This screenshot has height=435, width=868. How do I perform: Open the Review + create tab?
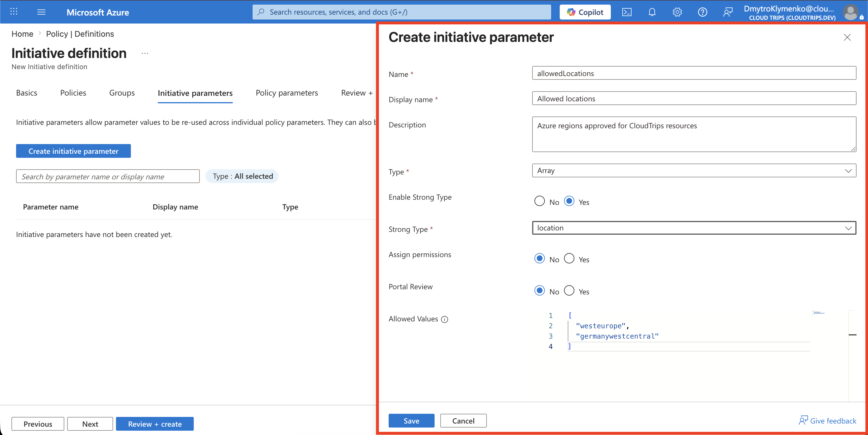(x=357, y=93)
